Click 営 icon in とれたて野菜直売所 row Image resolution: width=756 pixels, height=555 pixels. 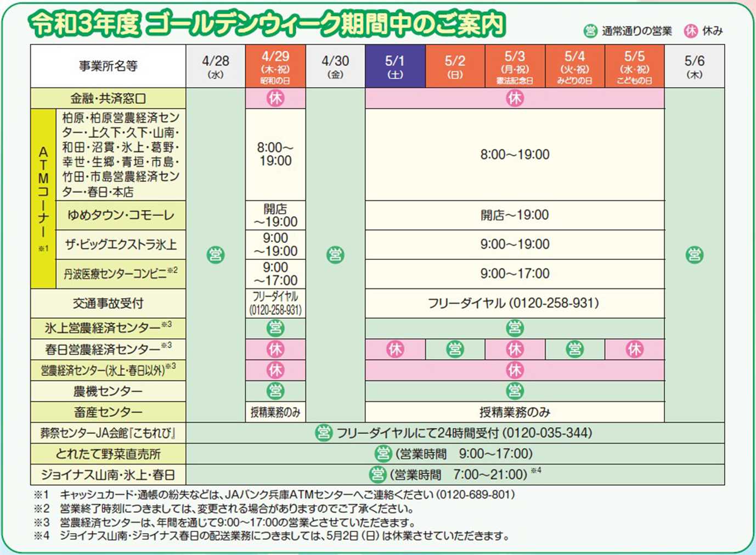(383, 454)
